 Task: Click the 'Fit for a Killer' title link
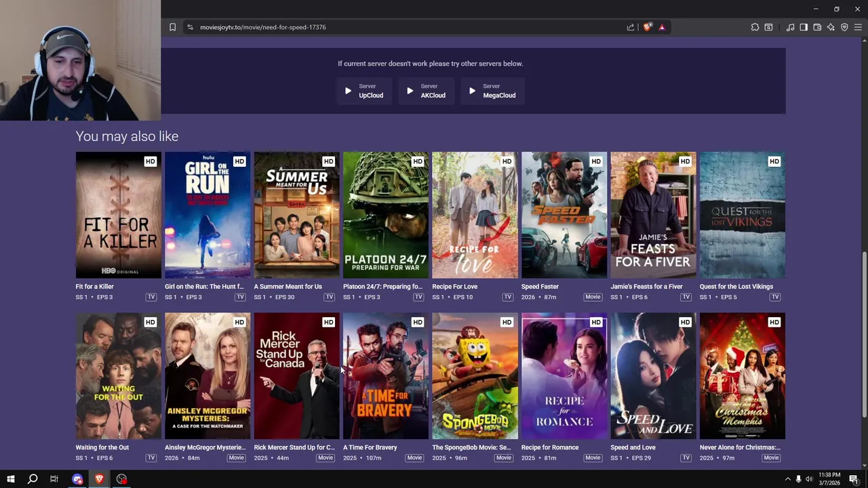[x=95, y=287]
